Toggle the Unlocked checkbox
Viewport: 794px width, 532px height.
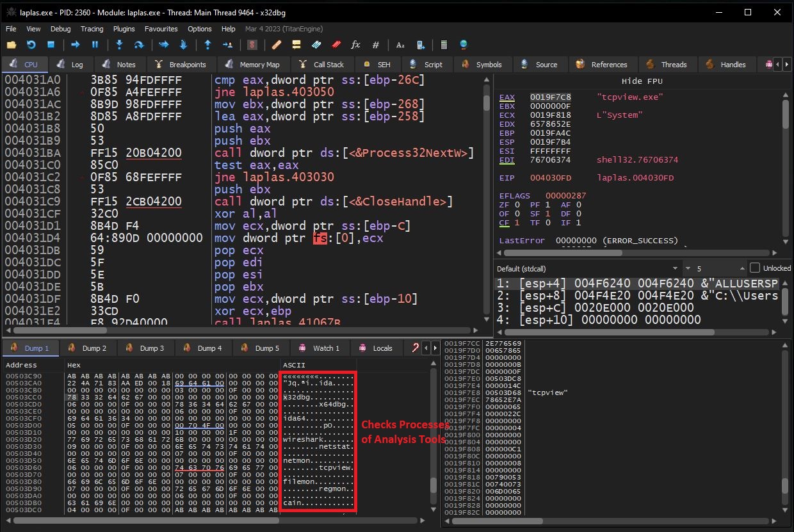pos(754,268)
